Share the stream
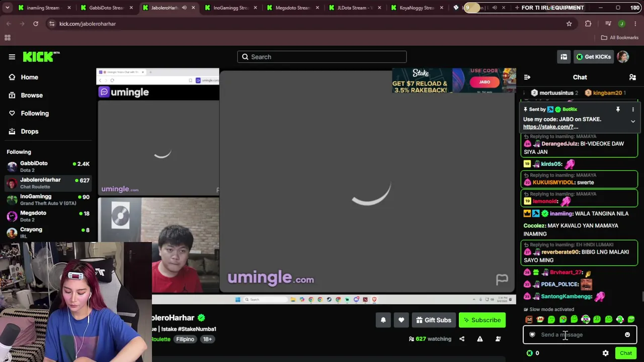The height and width of the screenshot is (362, 644). [462, 339]
